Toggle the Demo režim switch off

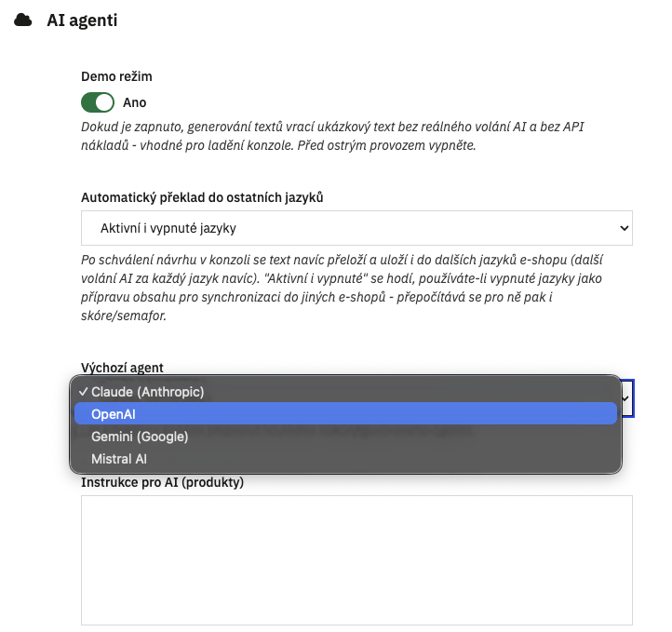pyautogui.click(x=98, y=102)
